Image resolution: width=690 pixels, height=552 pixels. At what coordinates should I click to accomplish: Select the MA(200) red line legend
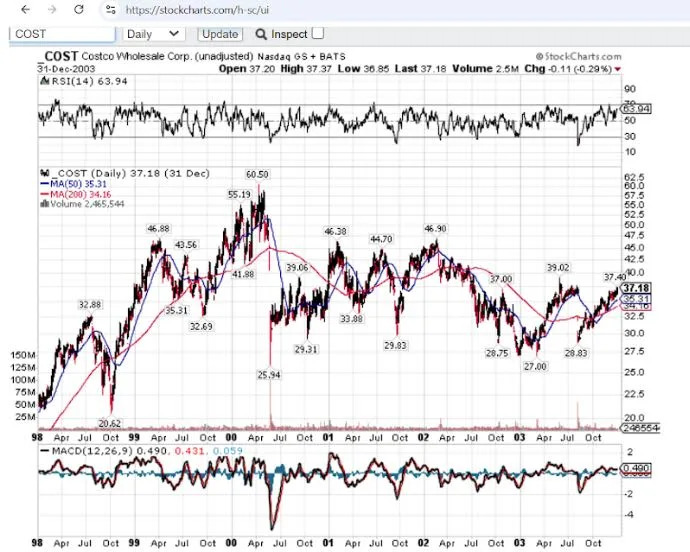[x=76, y=194]
